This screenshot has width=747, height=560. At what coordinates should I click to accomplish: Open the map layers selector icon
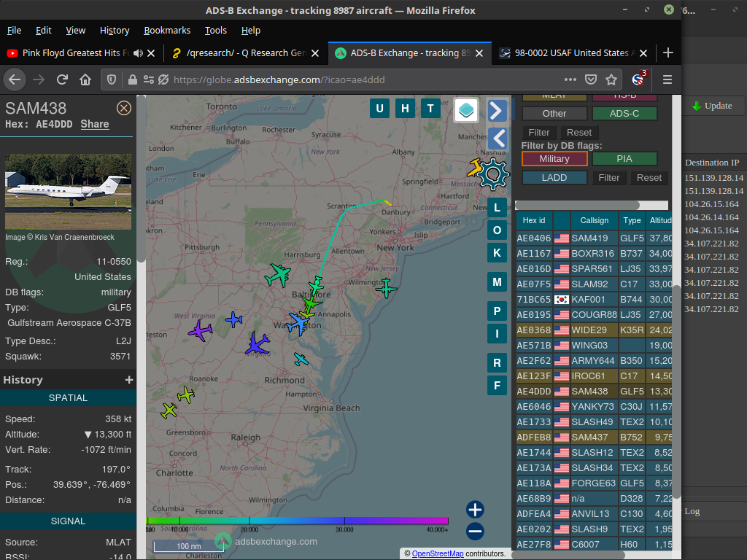[x=466, y=110]
